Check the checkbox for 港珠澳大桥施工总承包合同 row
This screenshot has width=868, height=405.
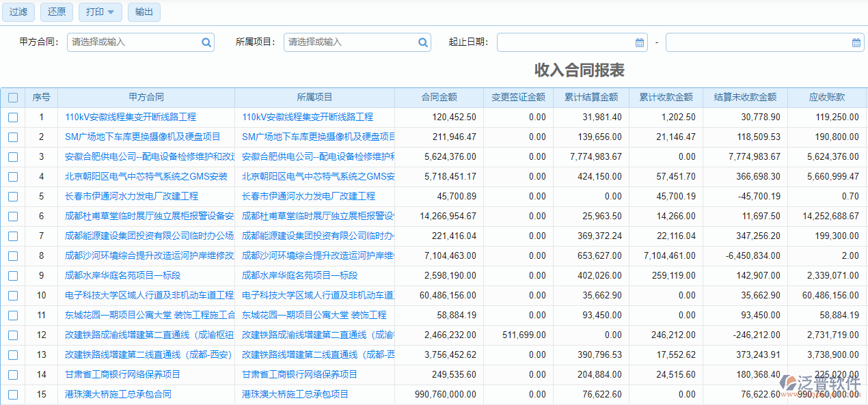(x=12, y=394)
